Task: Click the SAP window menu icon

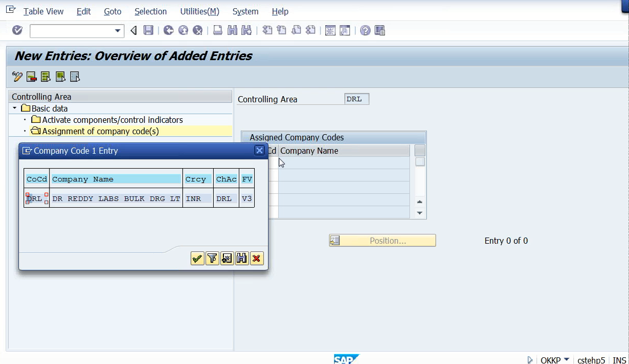Action: click(10, 10)
